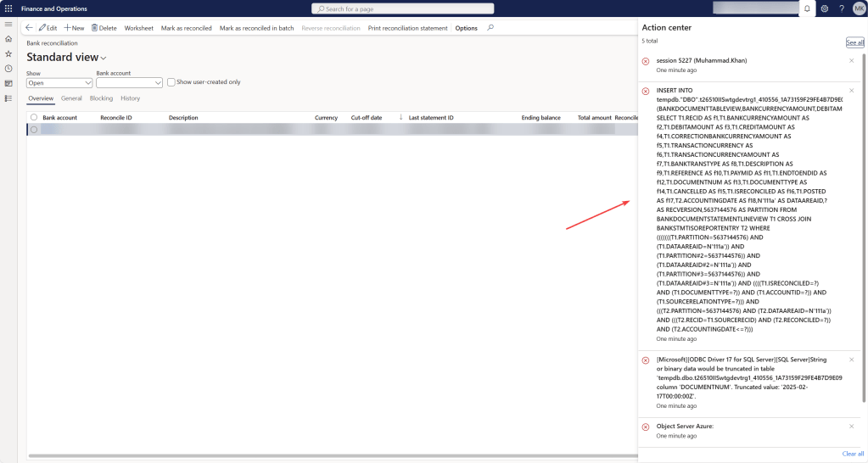Expand the Bank account dropdown
This screenshot has width=868, height=463.
(x=129, y=83)
